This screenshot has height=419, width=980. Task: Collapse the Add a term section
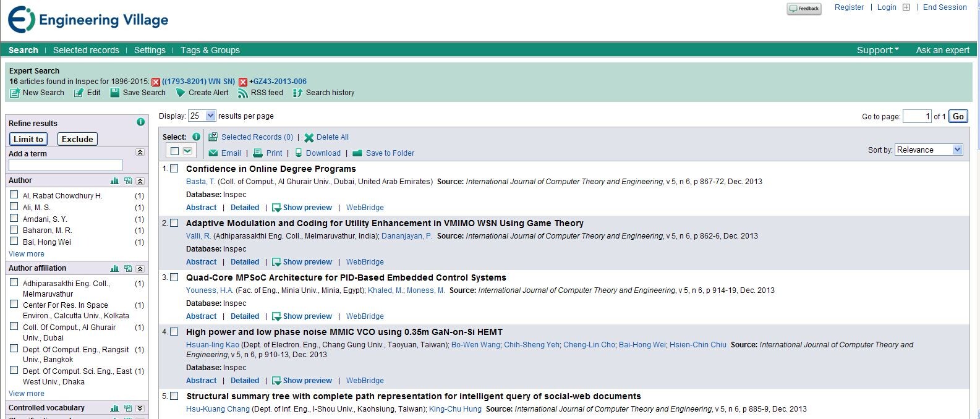[140, 153]
